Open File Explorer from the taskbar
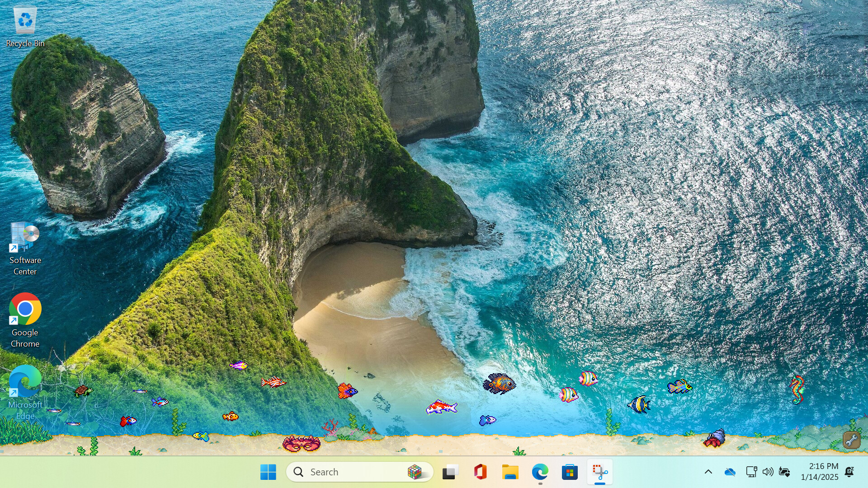This screenshot has width=868, height=488. tap(510, 472)
